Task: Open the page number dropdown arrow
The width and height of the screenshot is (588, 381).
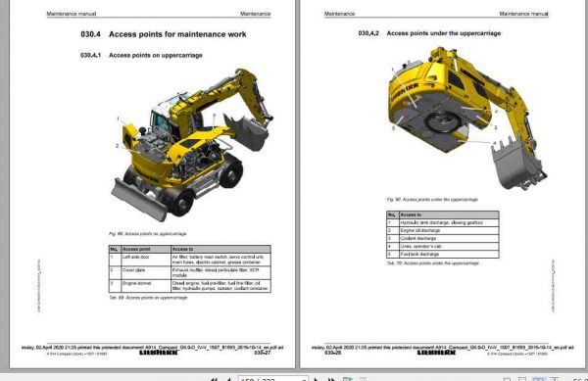Action: tap(304, 379)
